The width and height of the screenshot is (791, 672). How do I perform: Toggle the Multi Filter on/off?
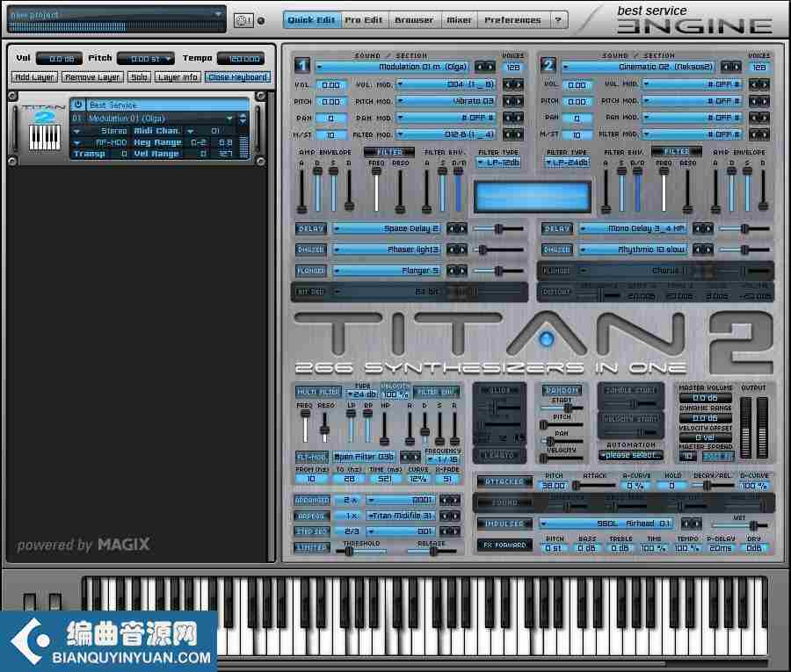(x=318, y=392)
